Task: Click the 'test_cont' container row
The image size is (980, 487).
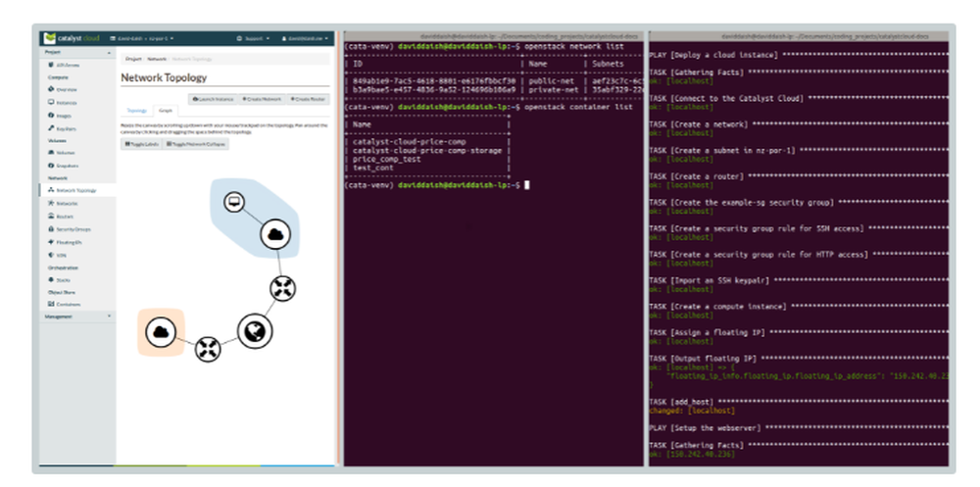Action: tap(373, 168)
